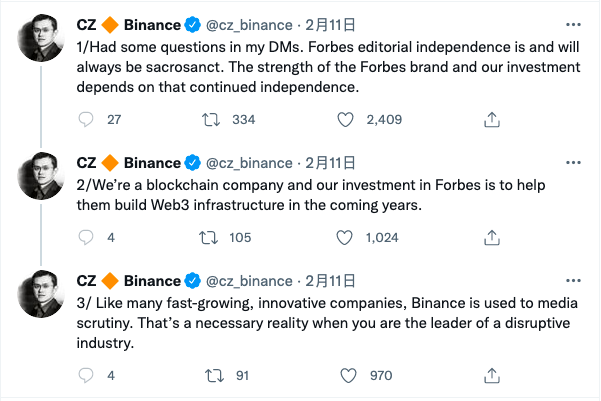Open the date link on the second tweet

coord(330,163)
